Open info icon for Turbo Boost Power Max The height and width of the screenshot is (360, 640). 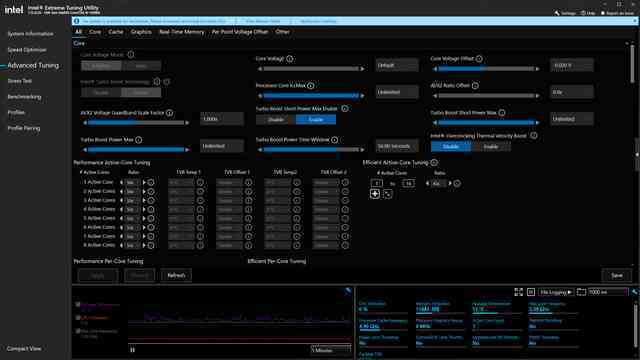[139, 140]
